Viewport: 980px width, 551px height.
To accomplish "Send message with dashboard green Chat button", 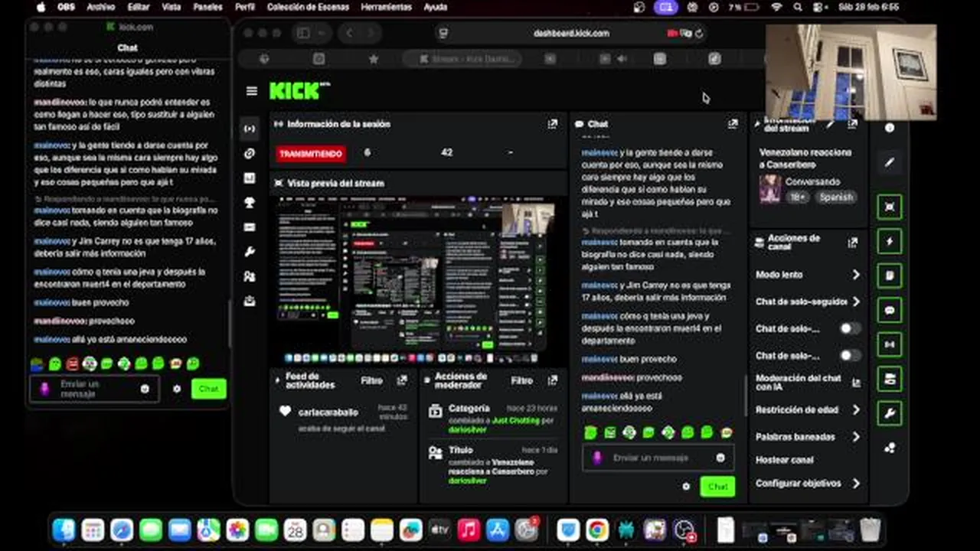I will 717,487.
